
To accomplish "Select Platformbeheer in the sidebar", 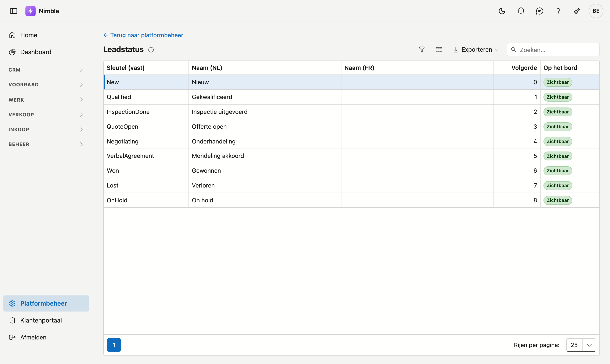I will (46, 303).
